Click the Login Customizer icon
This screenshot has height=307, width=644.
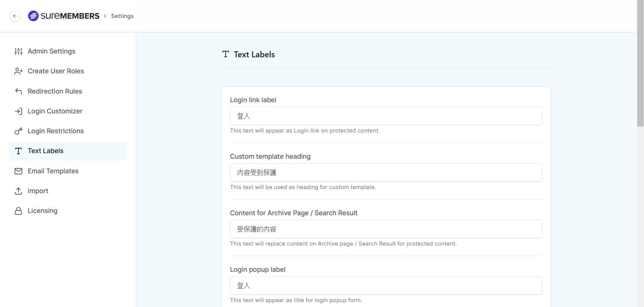[18, 111]
